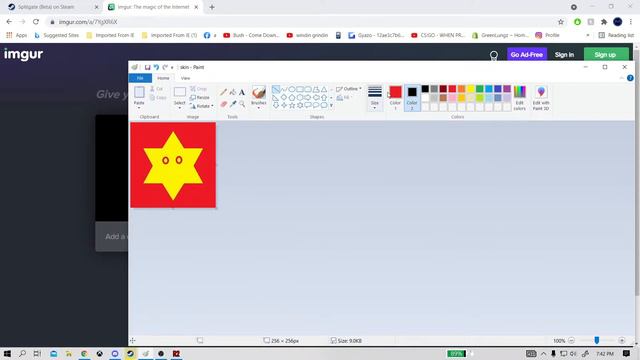Screen dimensions: 640x360
Task: Choose the Line shape
Action: 276,89
